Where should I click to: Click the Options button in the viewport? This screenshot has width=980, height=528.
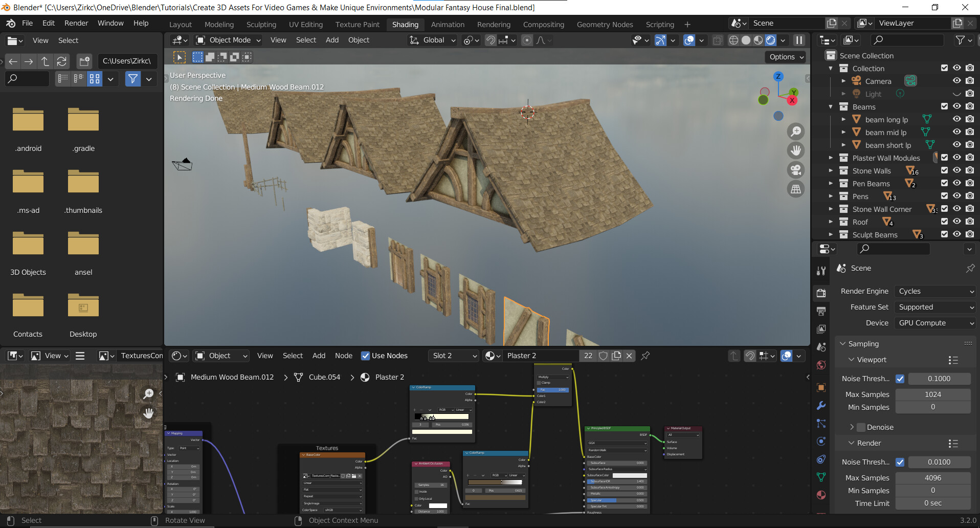coord(786,57)
